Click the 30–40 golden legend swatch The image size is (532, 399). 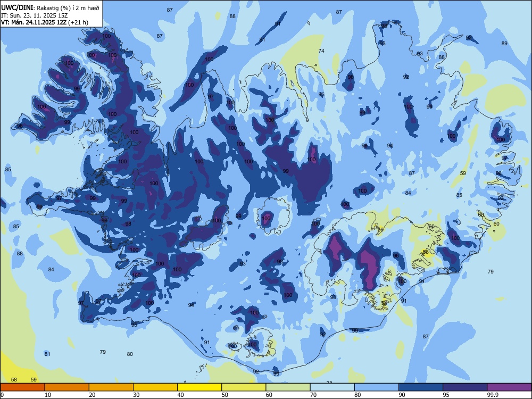pos(155,387)
